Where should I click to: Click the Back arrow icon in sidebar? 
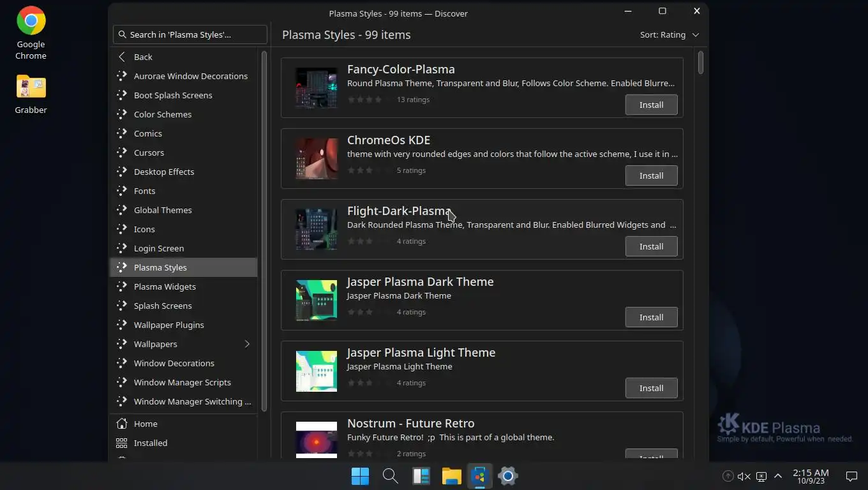[x=122, y=57]
